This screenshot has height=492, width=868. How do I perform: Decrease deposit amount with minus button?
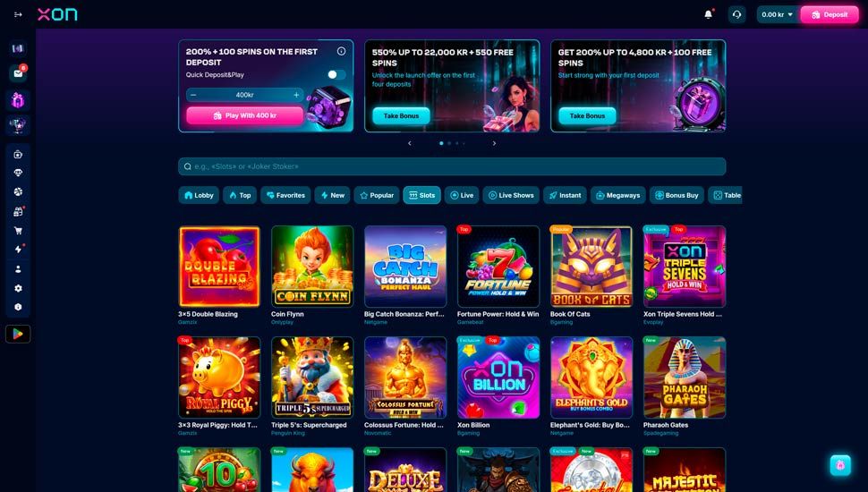click(193, 95)
